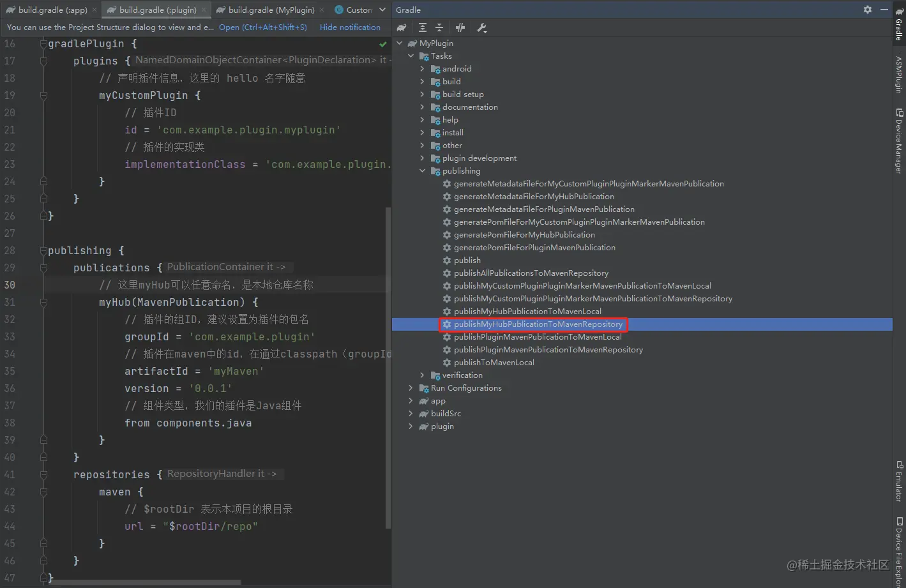Switch to the Custom... editor tab
Screen dimensions: 906x588
354,10
